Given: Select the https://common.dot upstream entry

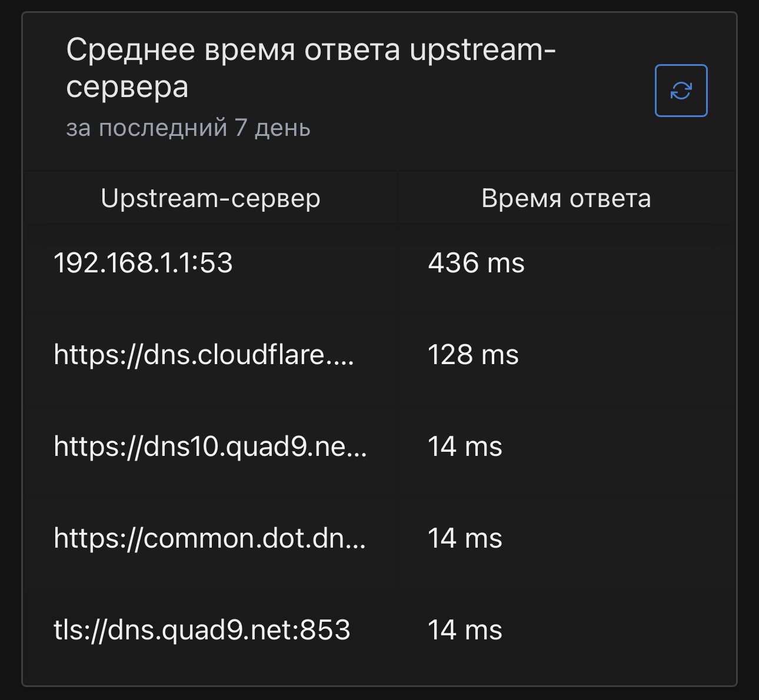Looking at the screenshot, I should coord(209,538).
